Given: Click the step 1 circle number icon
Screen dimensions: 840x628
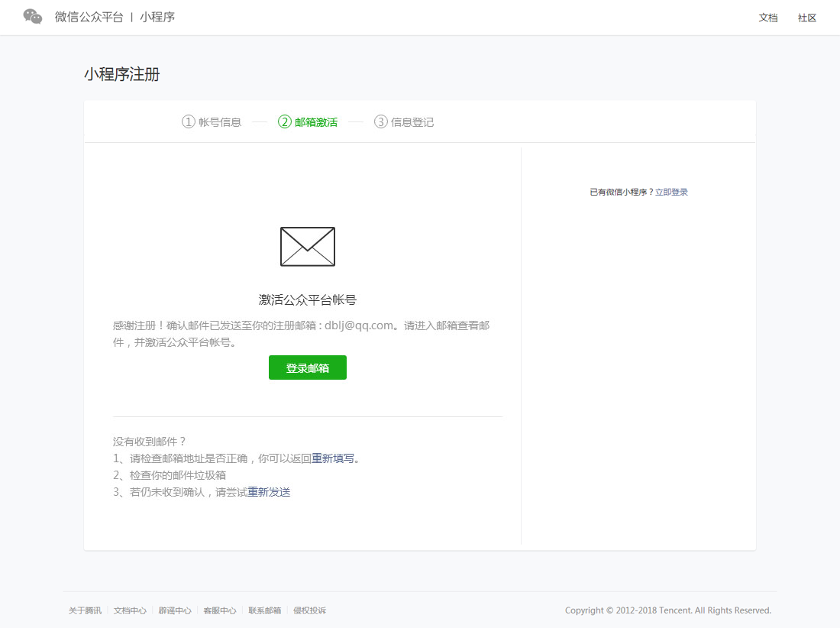Looking at the screenshot, I should point(189,121).
